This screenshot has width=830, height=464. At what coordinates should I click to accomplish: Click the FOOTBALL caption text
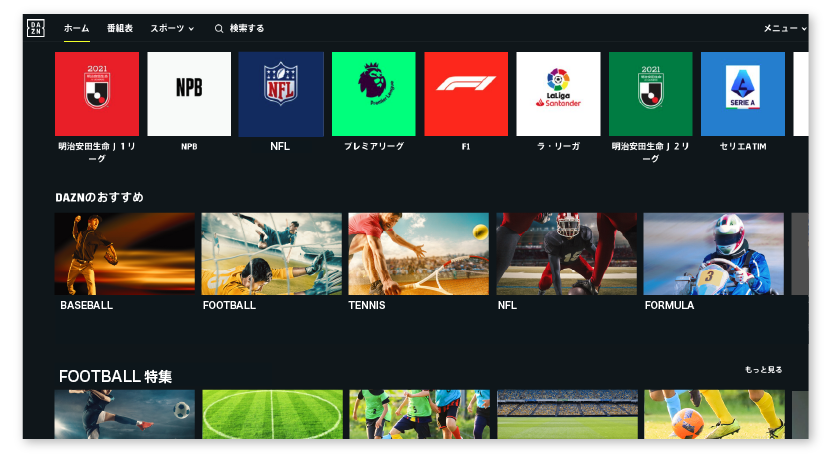[x=229, y=305]
